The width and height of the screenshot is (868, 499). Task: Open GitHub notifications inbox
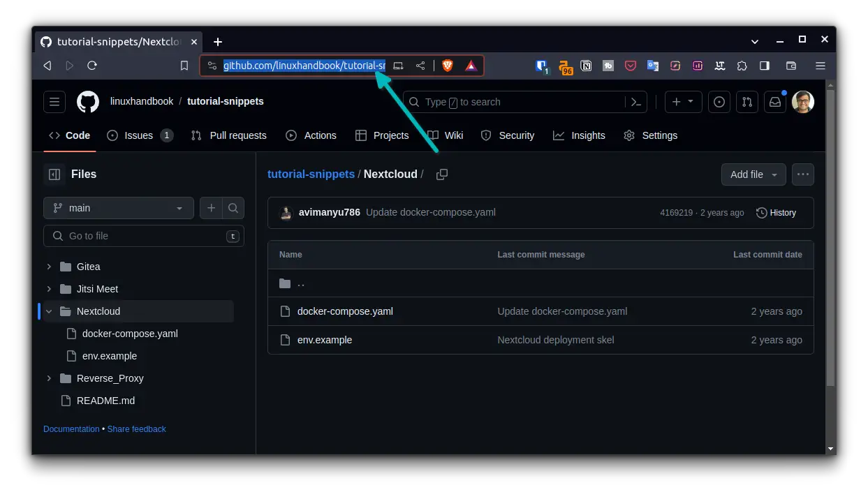pos(775,102)
